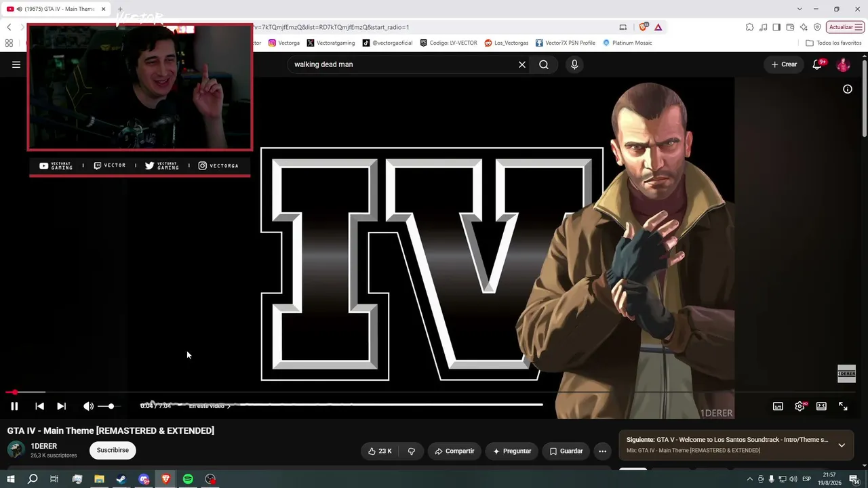The width and height of the screenshot is (868, 488).
Task: Show hidden system tray icons
Action: coord(749,479)
